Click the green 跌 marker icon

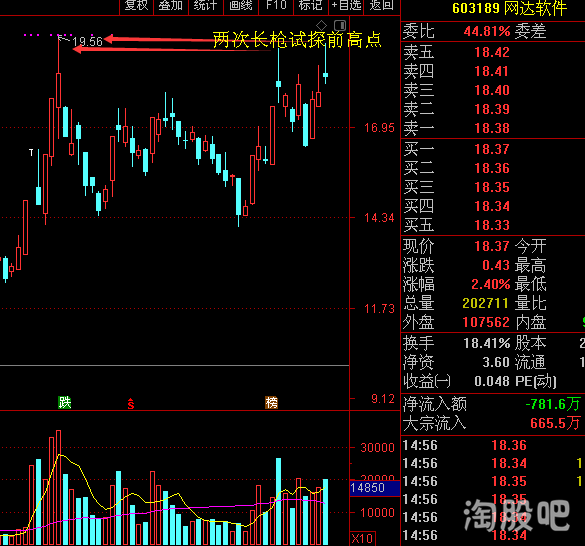coord(65,403)
